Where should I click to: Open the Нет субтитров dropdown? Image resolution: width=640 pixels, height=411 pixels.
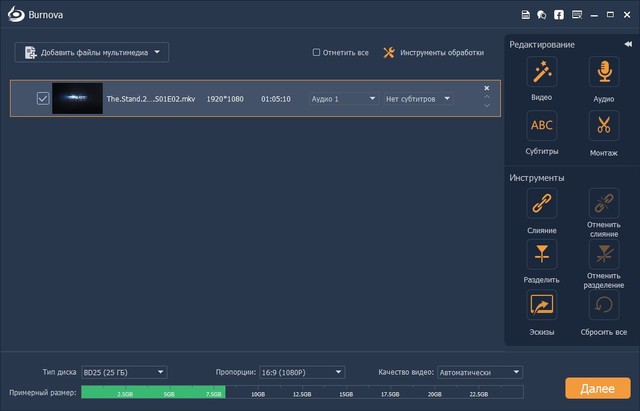point(418,99)
